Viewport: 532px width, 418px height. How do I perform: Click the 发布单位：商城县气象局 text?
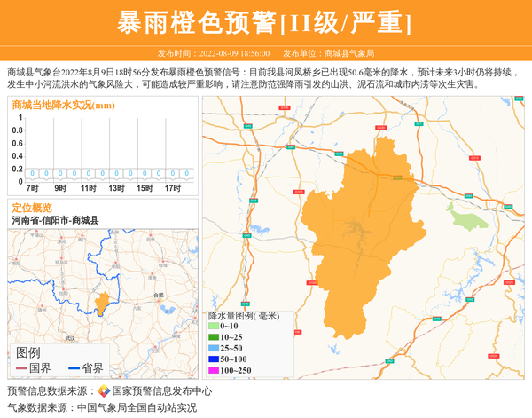tap(328, 53)
